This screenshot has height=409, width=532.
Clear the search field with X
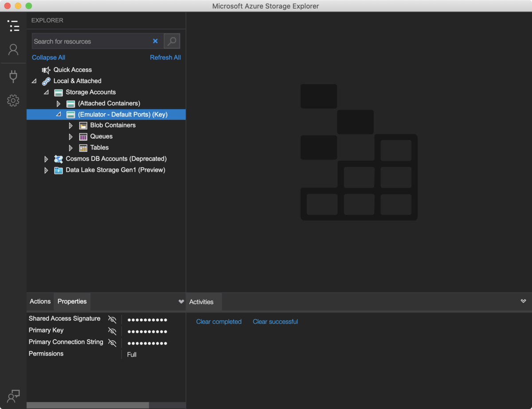pos(155,41)
